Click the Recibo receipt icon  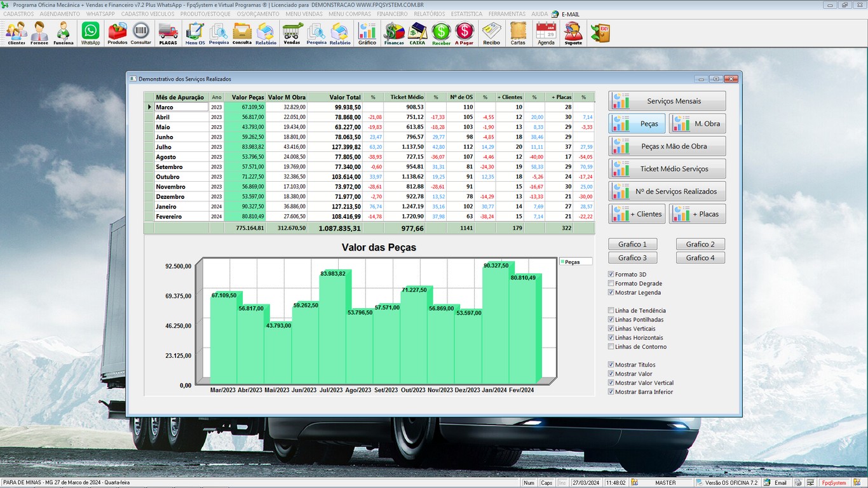[x=492, y=33]
